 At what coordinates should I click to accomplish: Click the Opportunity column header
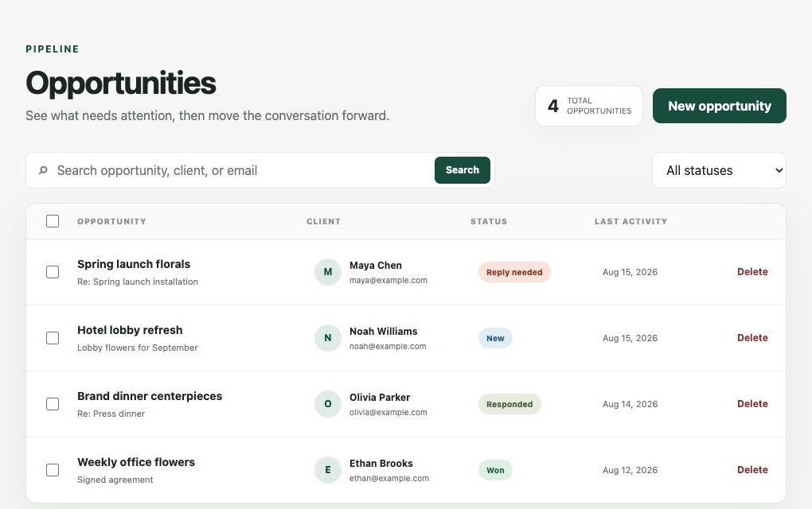click(x=112, y=221)
